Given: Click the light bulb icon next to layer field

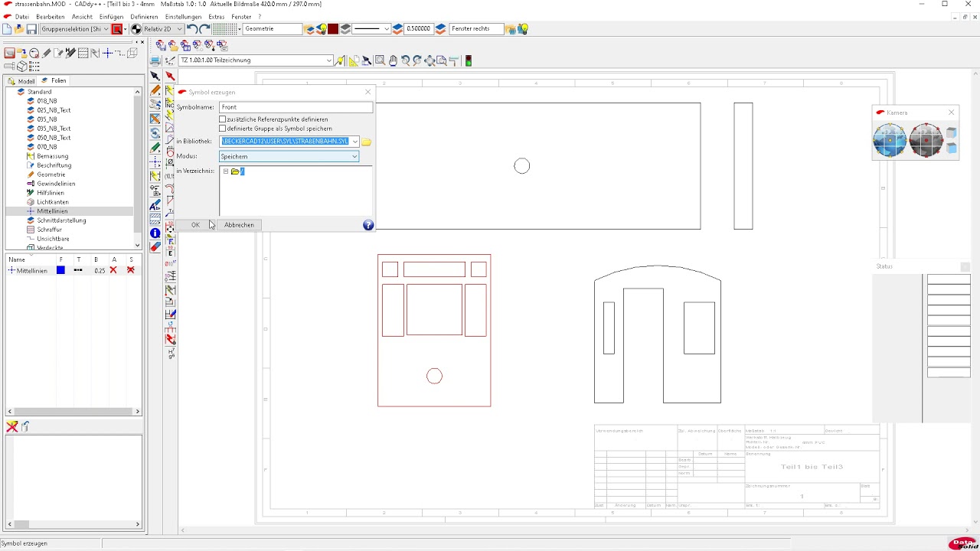Looking at the screenshot, I should (x=322, y=29).
